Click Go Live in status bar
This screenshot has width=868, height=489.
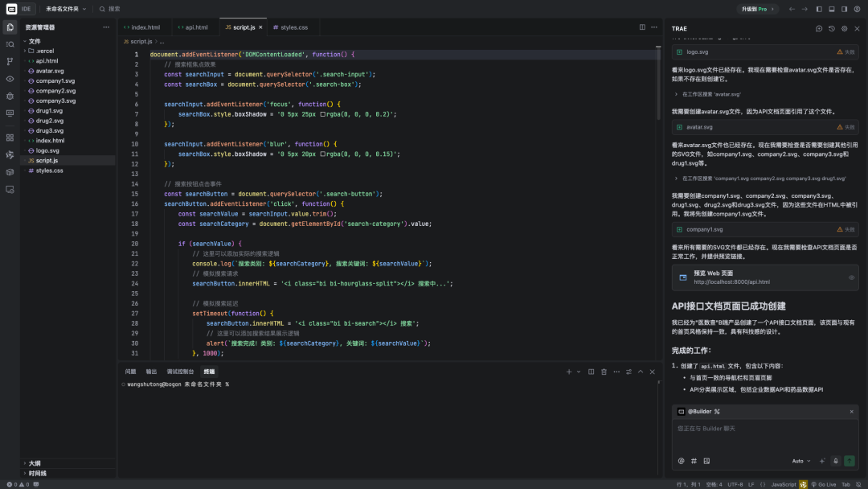(x=824, y=484)
